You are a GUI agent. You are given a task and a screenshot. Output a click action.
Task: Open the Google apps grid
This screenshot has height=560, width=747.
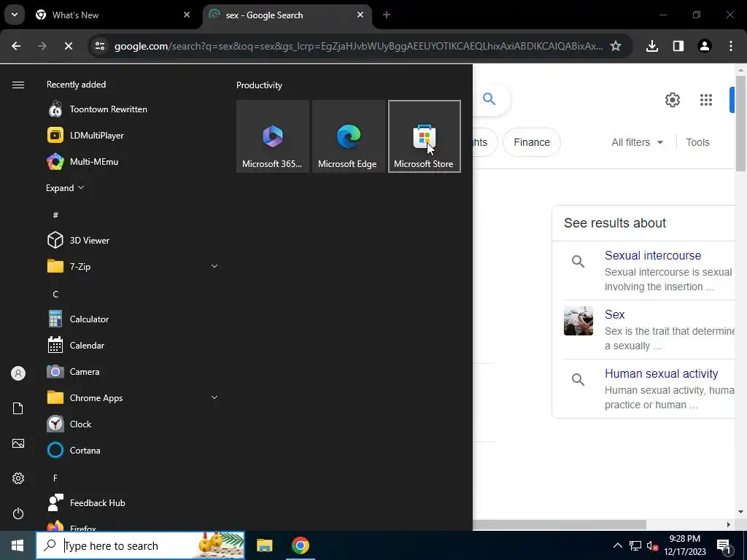point(706,100)
